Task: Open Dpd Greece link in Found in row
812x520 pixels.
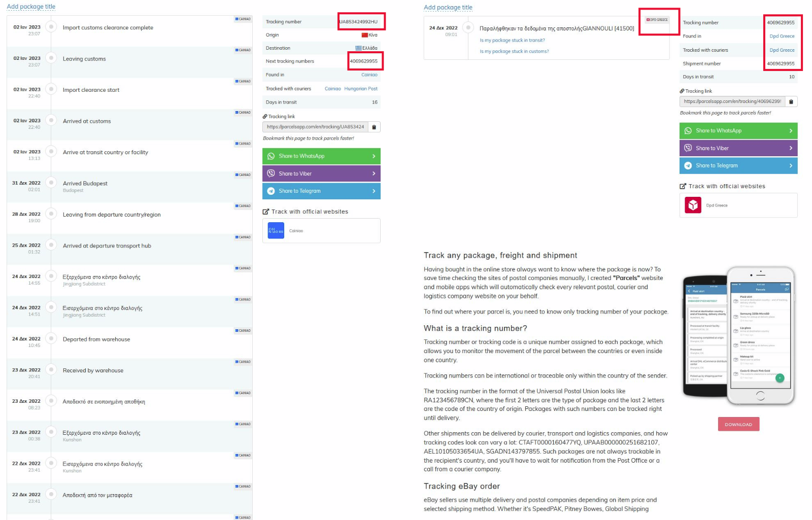Action: (x=782, y=37)
